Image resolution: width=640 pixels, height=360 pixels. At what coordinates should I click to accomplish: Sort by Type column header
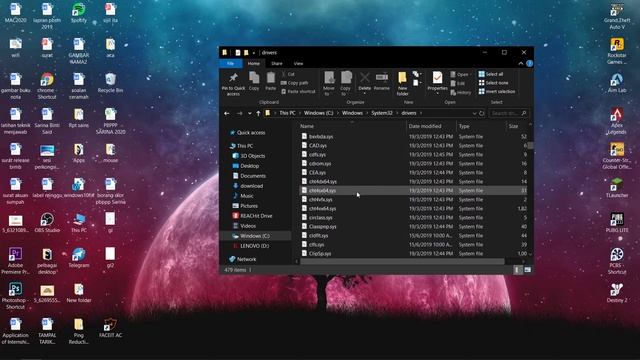[464, 127]
